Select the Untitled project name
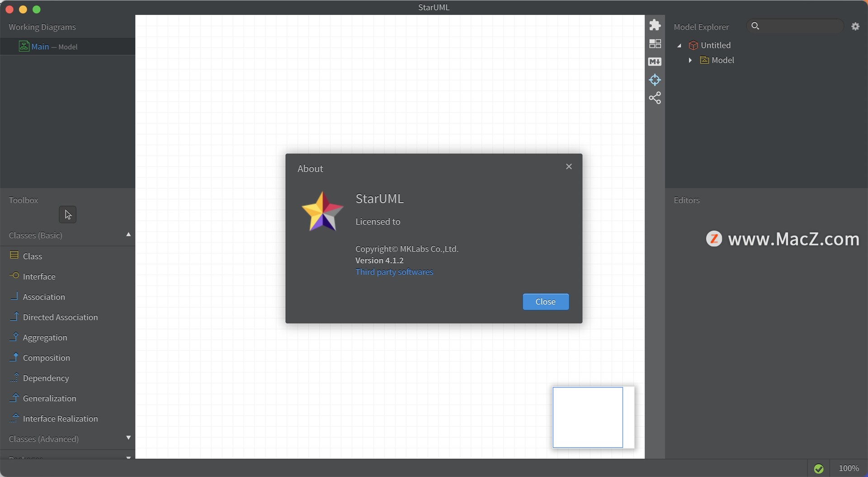 tap(716, 45)
